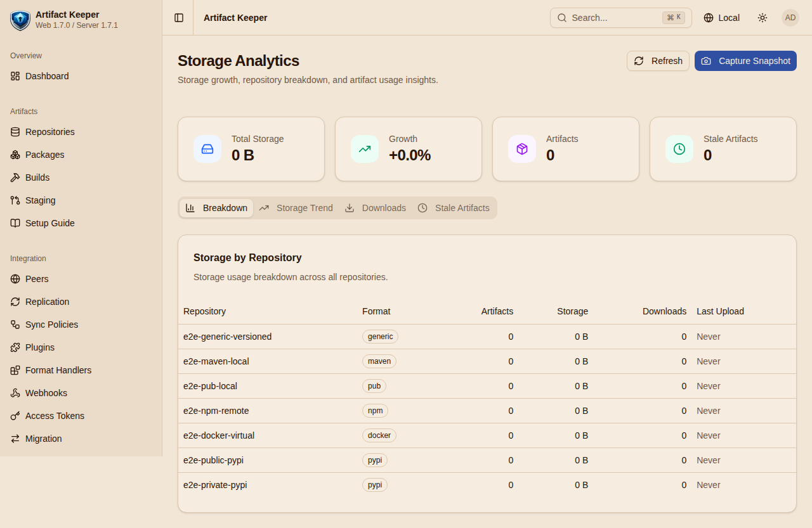Screen dimensions: 812x528
Task: Click the Downloads column header in table
Action: (x=664, y=311)
